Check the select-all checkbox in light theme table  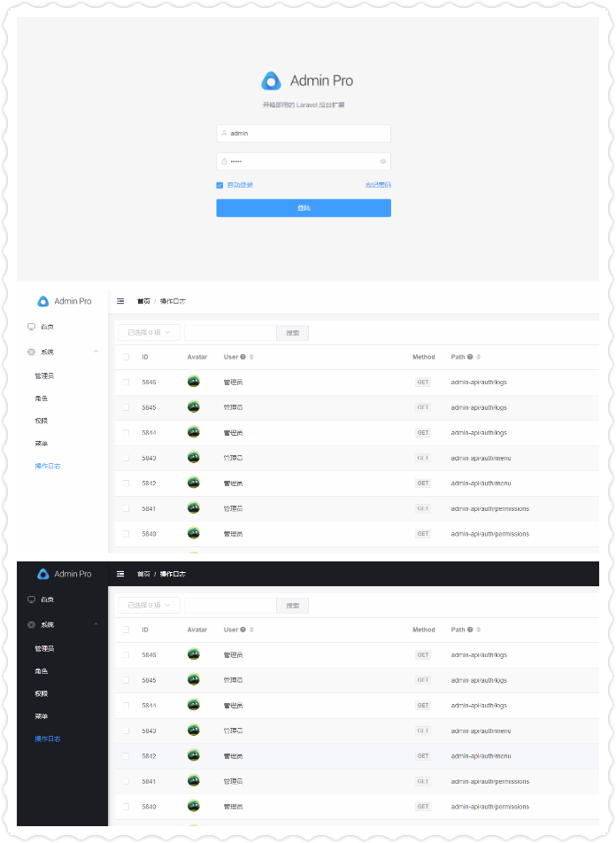pos(126,357)
